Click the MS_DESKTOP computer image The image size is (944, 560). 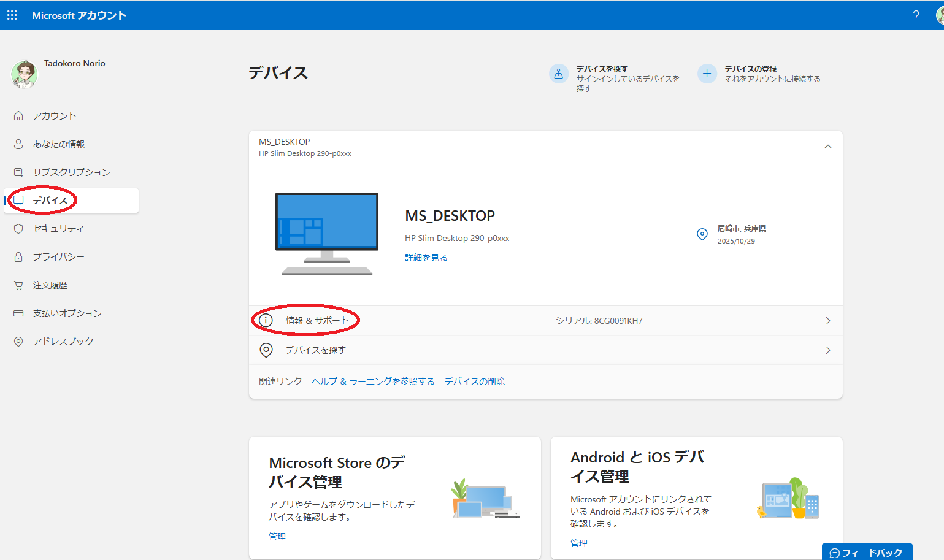(327, 234)
